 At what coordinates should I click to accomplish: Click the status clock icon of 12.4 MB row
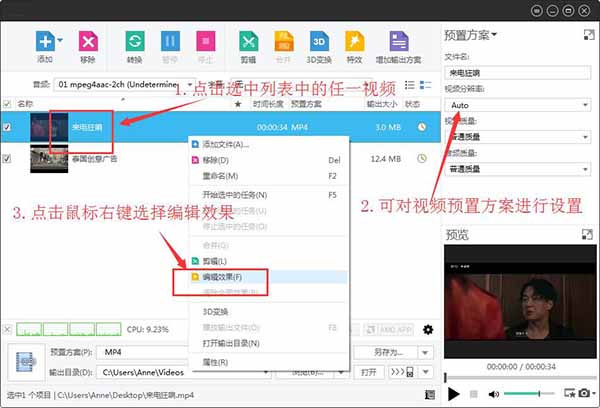(422, 158)
